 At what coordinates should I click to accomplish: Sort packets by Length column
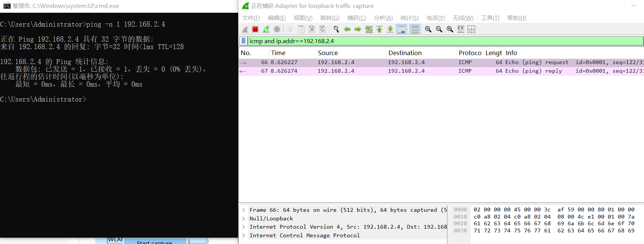click(x=494, y=53)
